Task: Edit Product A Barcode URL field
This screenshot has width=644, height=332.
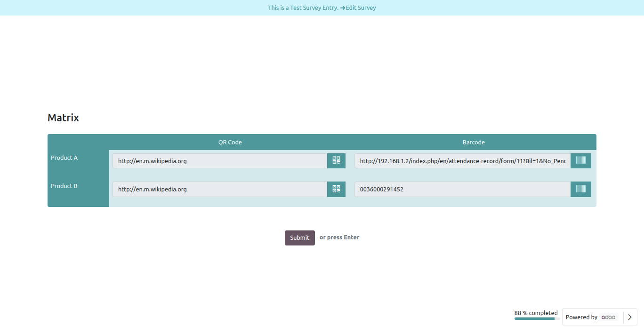Action: pyautogui.click(x=462, y=161)
